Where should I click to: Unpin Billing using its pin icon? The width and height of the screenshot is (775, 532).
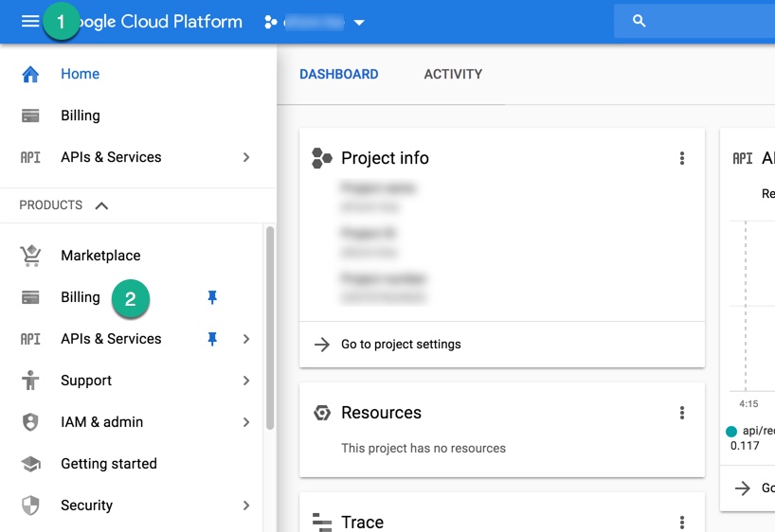(x=212, y=297)
